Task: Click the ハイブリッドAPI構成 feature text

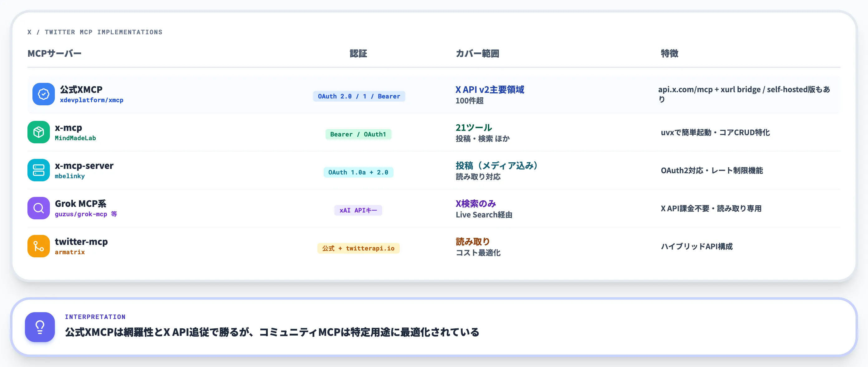Action: 697,247
